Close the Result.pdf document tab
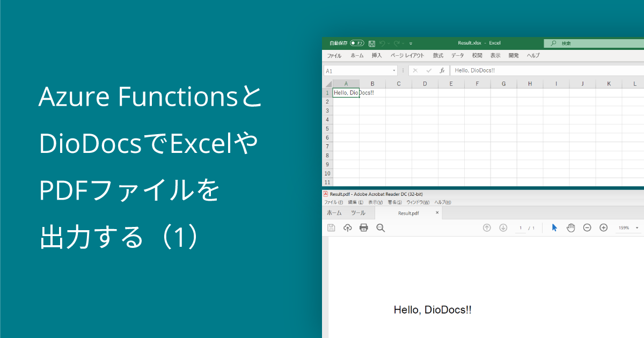 pyautogui.click(x=437, y=213)
